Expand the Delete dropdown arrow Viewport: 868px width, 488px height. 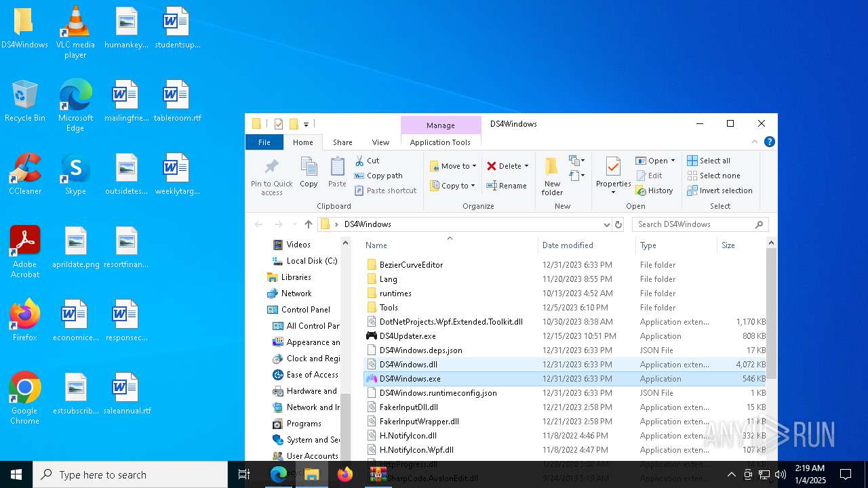coord(526,166)
